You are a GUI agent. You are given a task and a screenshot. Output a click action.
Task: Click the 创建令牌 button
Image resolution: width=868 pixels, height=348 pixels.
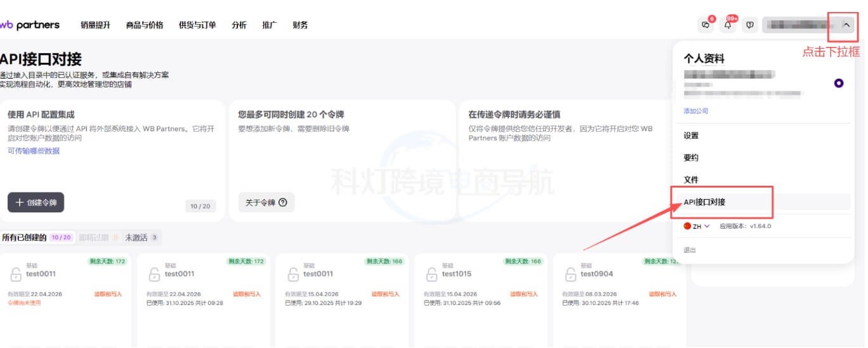(x=36, y=202)
